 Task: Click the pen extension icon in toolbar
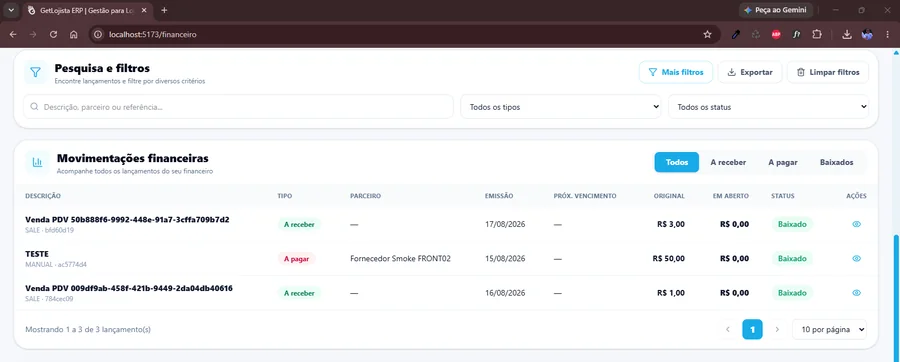(x=736, y=34)
